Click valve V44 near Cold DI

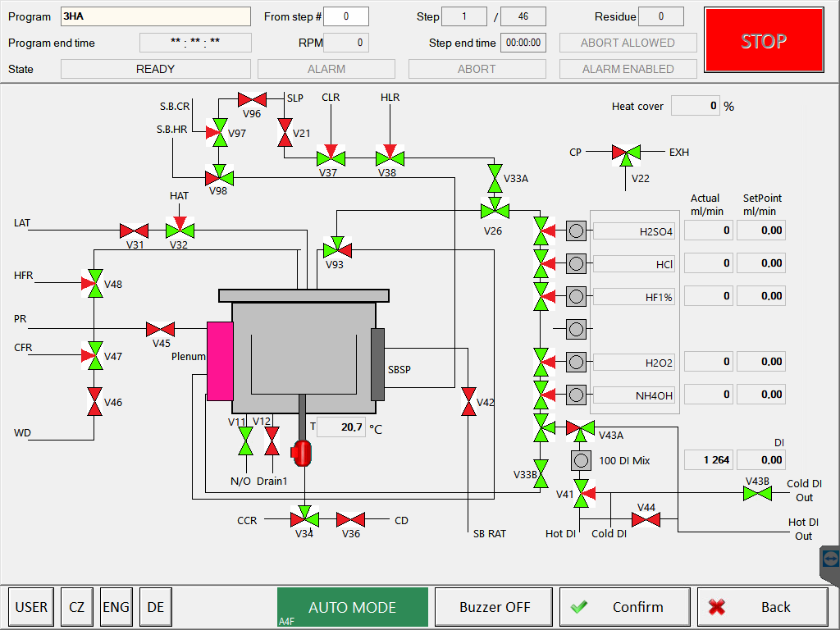646,519
